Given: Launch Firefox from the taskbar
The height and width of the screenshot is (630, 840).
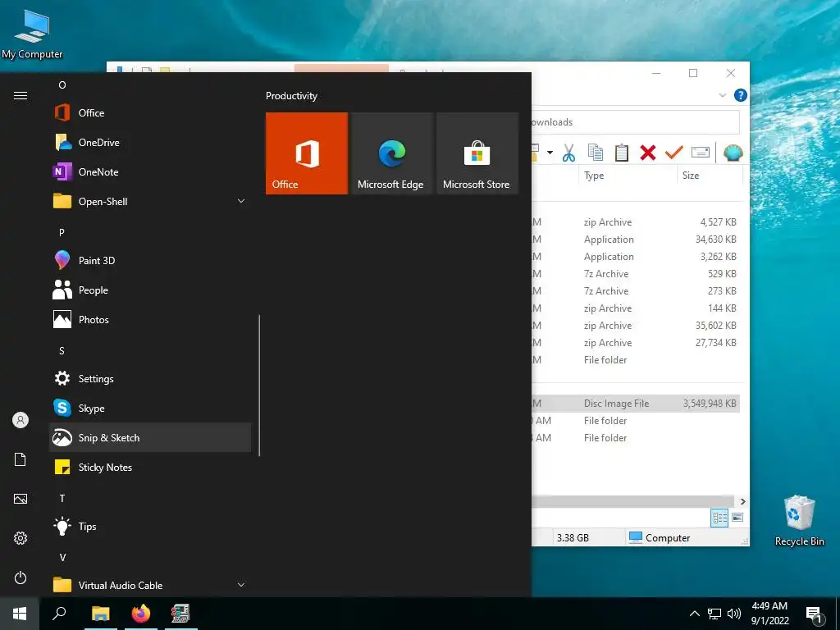Looking at the screenshot, I should [x=141, y=614].
